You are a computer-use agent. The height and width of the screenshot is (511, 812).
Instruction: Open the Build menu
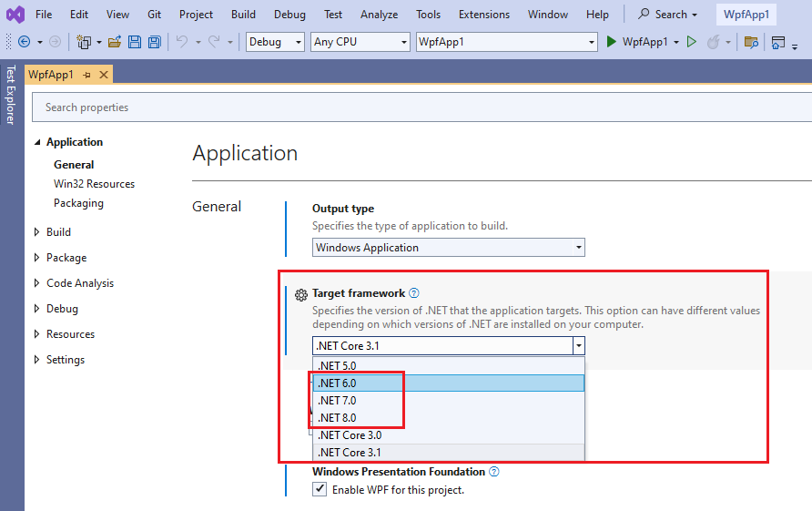(x=243, y=15)
